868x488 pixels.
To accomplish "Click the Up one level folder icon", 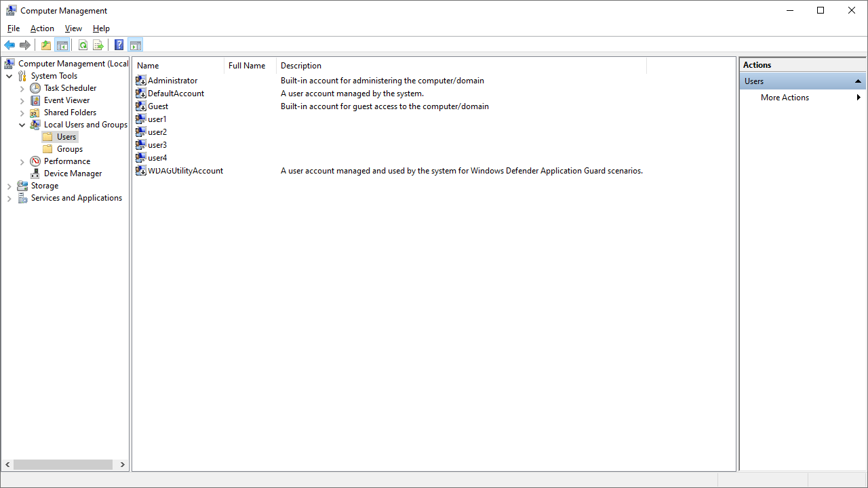I will coord(46,45).
